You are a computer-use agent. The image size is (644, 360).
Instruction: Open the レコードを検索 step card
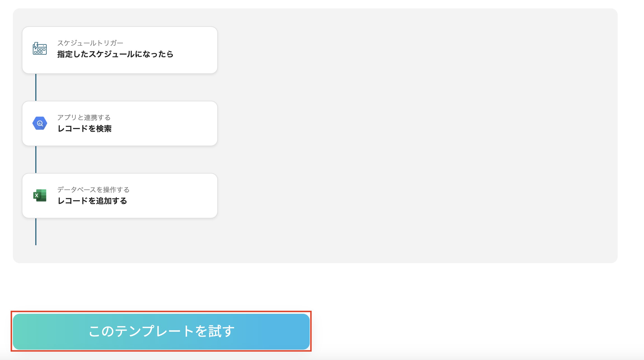[120, 123]
